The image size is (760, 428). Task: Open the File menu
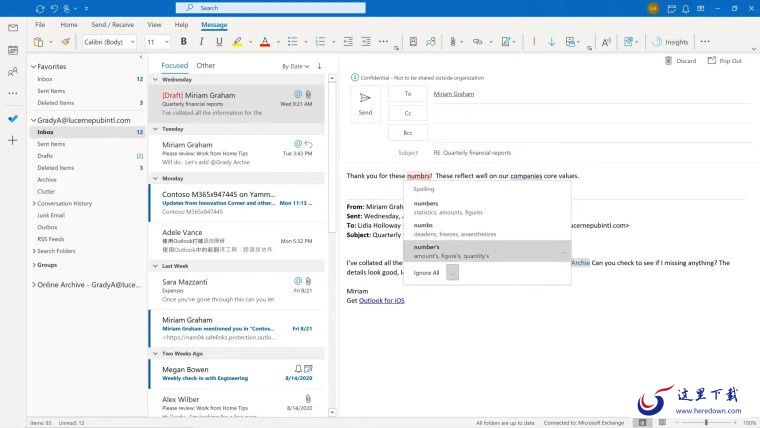point(40,25)
